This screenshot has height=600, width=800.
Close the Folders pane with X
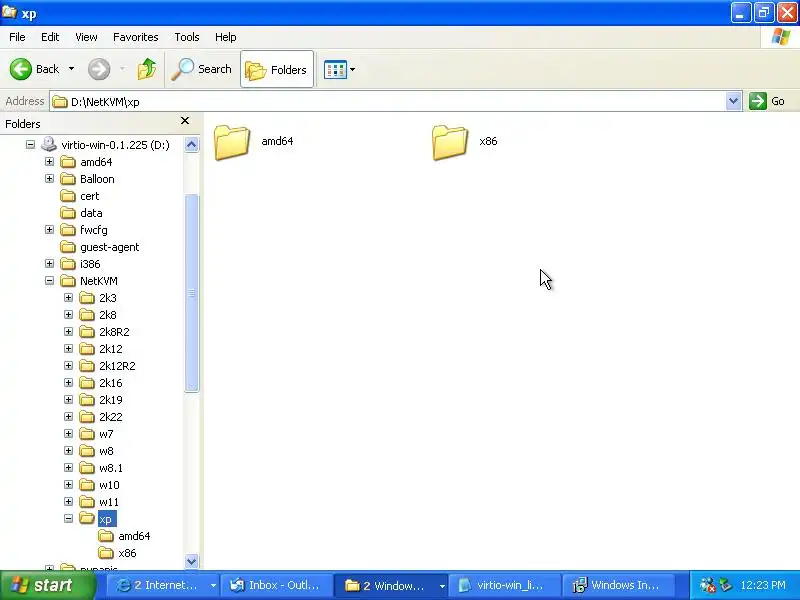185,121
